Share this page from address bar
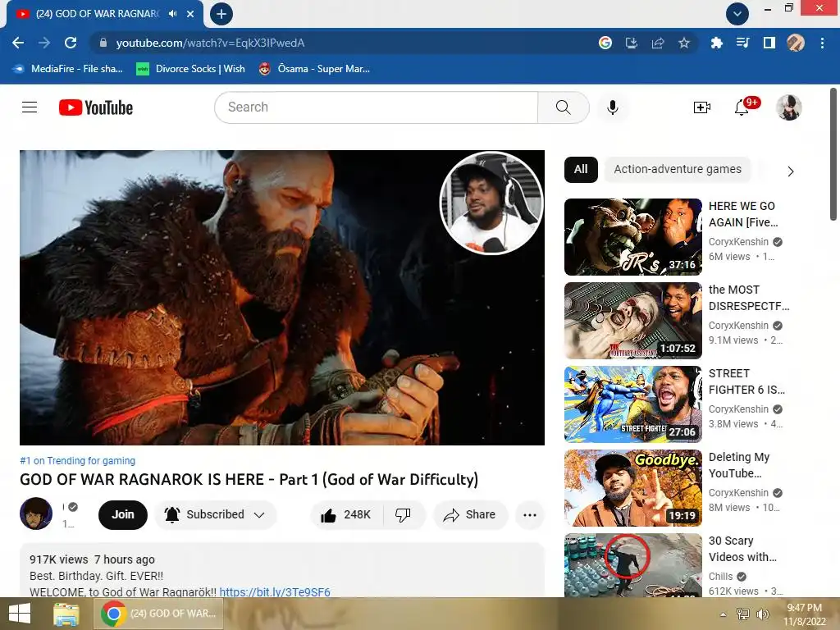Viewport: 840px width, 630px height. coord(658,43)
